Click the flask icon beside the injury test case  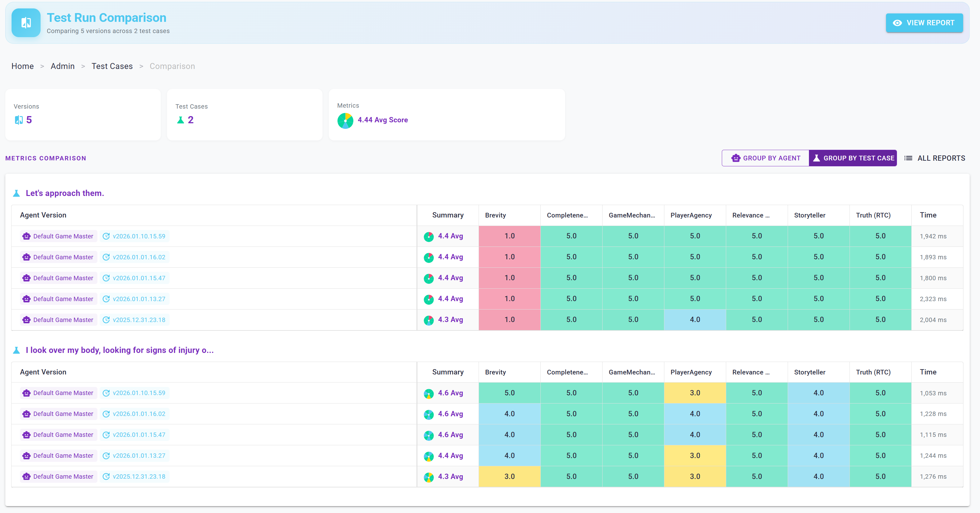[16, 350]
